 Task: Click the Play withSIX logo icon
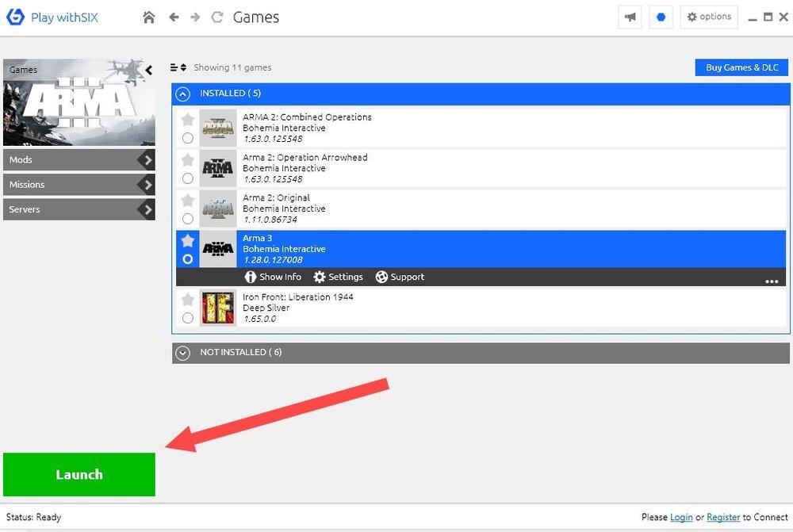(x=15, y=17)
